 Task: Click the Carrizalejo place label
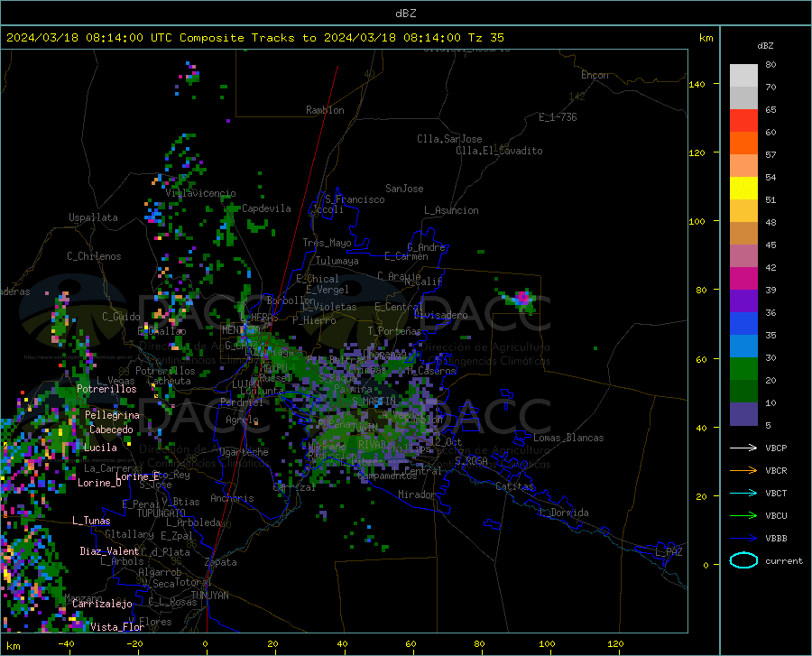click(x=102, y=604)
